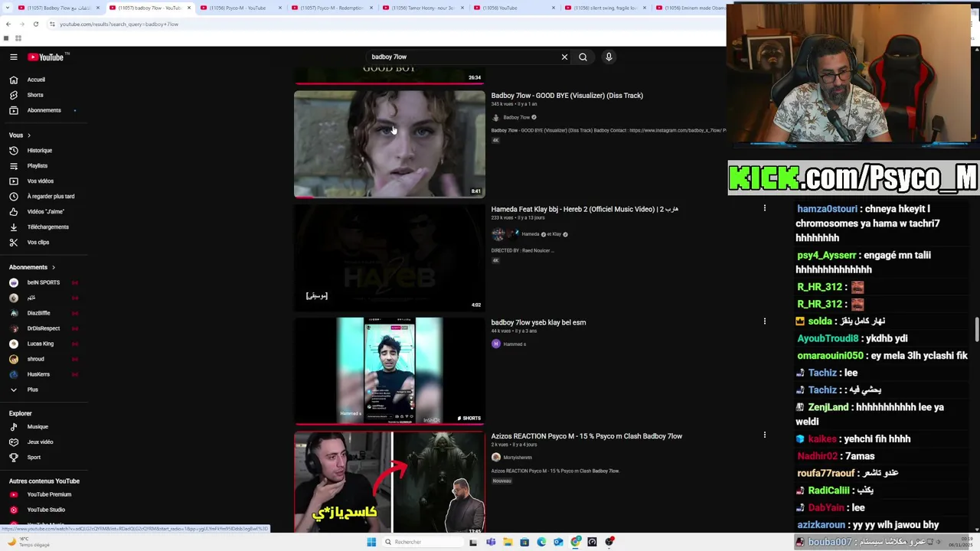This screenshot has width=980, height=551.
Task: Open the YouTube hamburger guide menu
Action: (13, 57)
